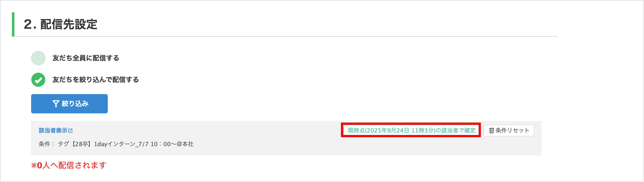Screen dimensions: 644x182
Task: Open the 該当者表示 link
Action: [x=53, y=130]
